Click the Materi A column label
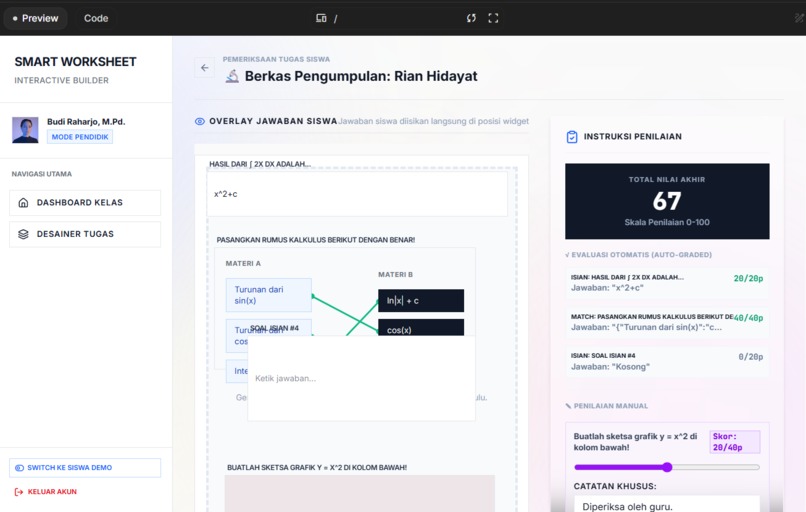This screenshot has height=512, width=806. (243, 263)
